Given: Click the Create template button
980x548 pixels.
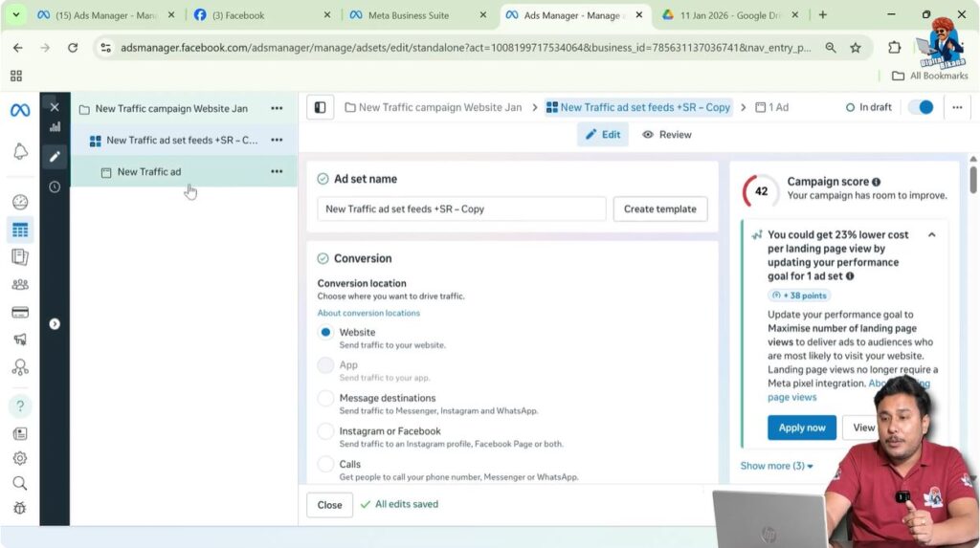Looking at the screenshot, I should (x=660, y=208).
